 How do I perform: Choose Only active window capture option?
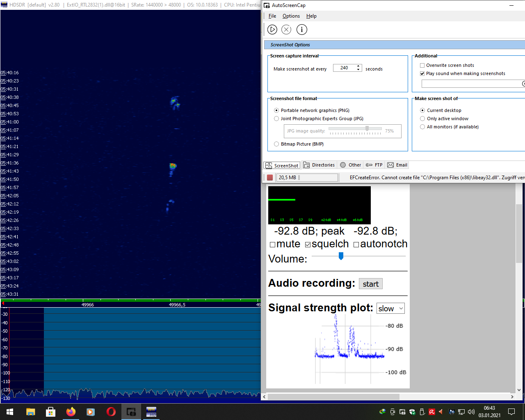[x=422, y=119]
